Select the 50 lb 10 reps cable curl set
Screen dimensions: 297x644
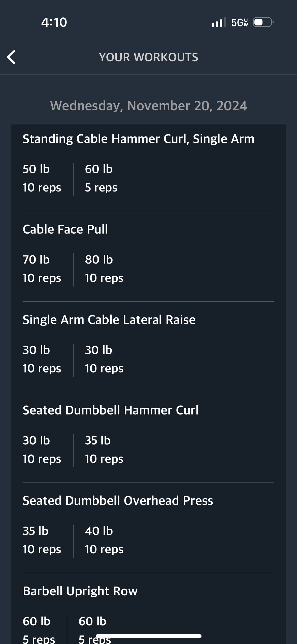pyautogui.click(x=42, y=178)
